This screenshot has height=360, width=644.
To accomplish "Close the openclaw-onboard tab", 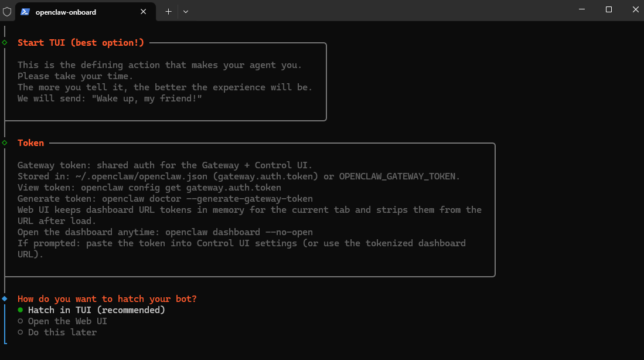I will (x=144, y=11).
